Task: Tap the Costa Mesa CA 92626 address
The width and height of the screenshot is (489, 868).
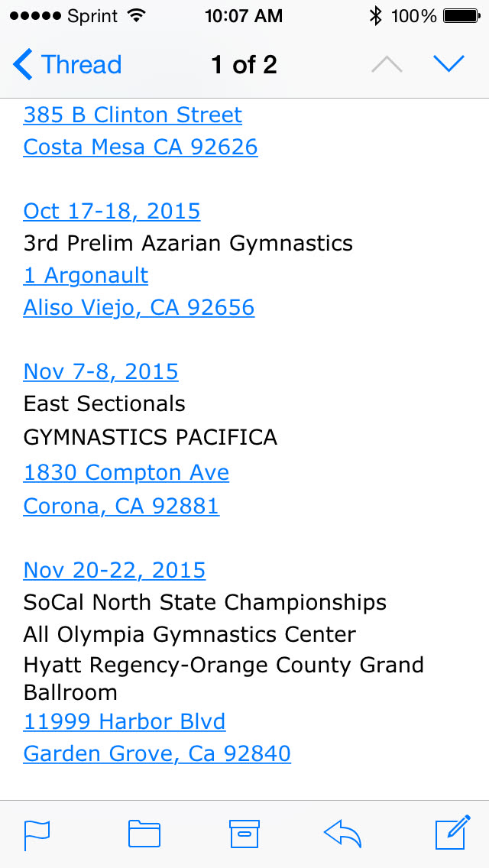Action: pyautogui.click(x=141, y=147)
